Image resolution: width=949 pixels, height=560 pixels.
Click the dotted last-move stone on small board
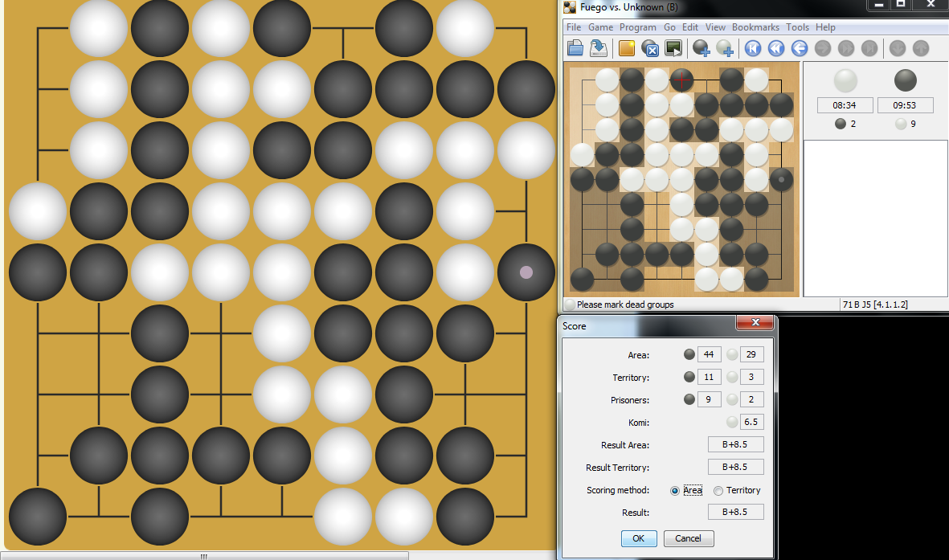point(781,180)
